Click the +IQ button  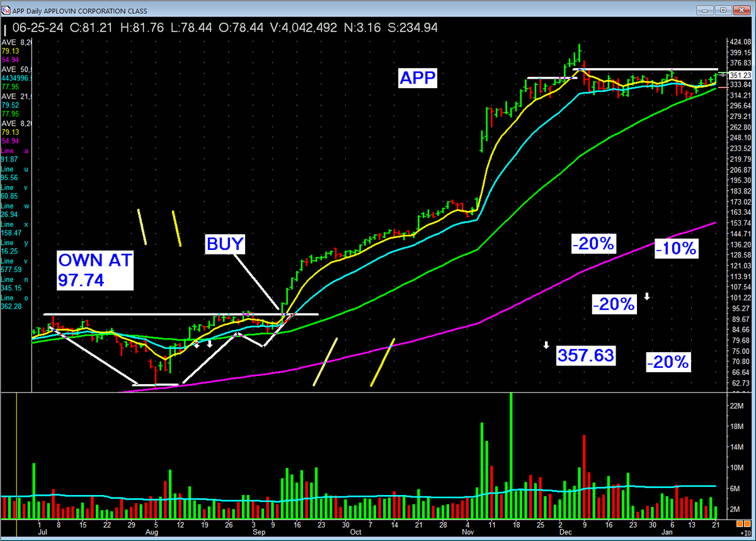tap(745, 533)
